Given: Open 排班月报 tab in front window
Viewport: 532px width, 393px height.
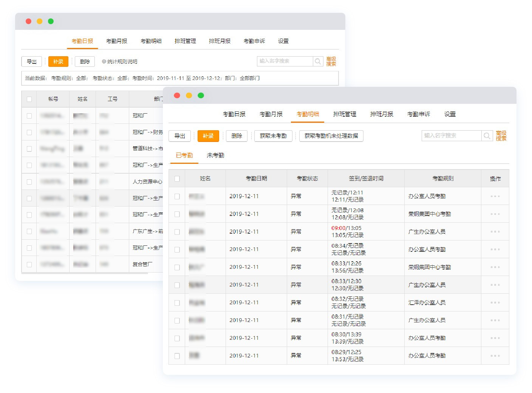Looking at the screenshot, I should 382,114.
